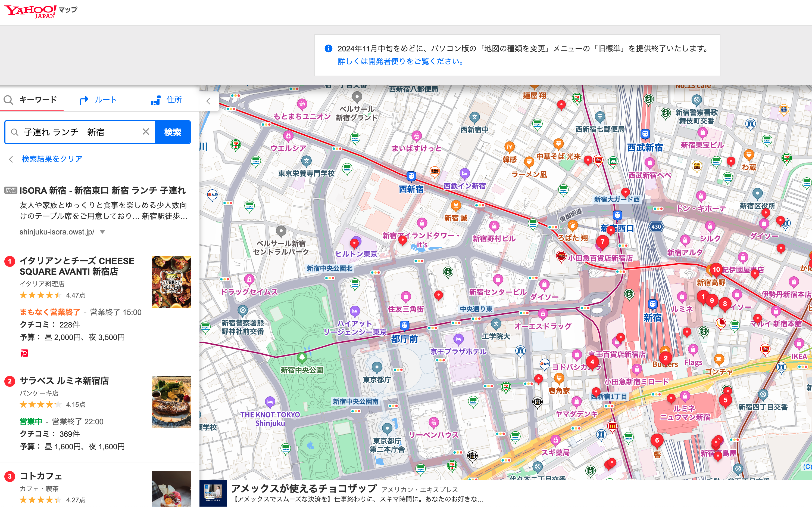Viewport: 812px width, 507px height.
Task: Click the 住友三角街 shopping icon
Action: click(x=406, y=297)
